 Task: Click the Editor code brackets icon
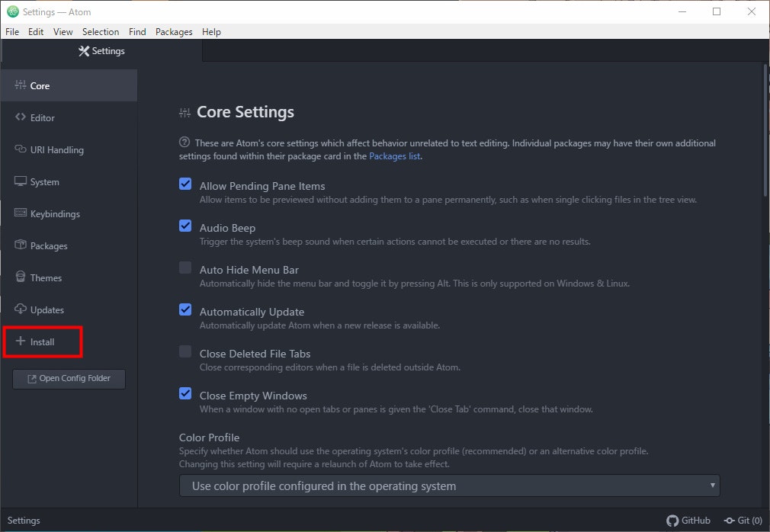click(21, 117)
